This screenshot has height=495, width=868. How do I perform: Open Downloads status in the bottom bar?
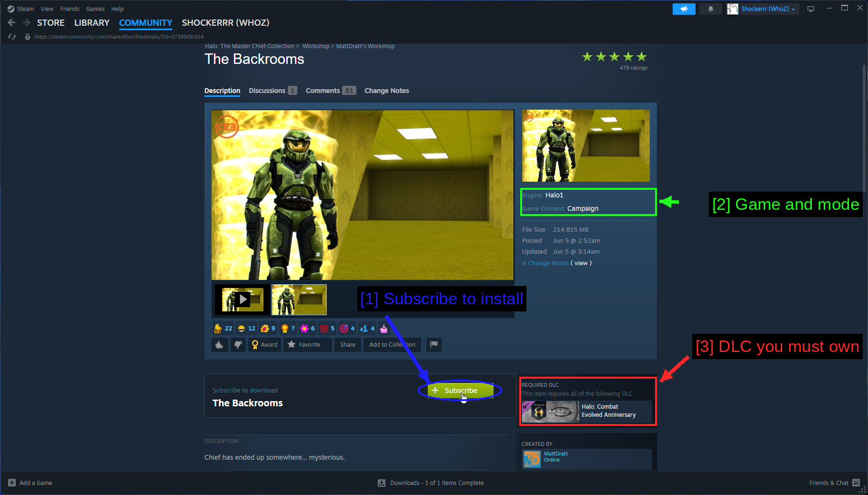pyautogui.click(x=431, y=483)
